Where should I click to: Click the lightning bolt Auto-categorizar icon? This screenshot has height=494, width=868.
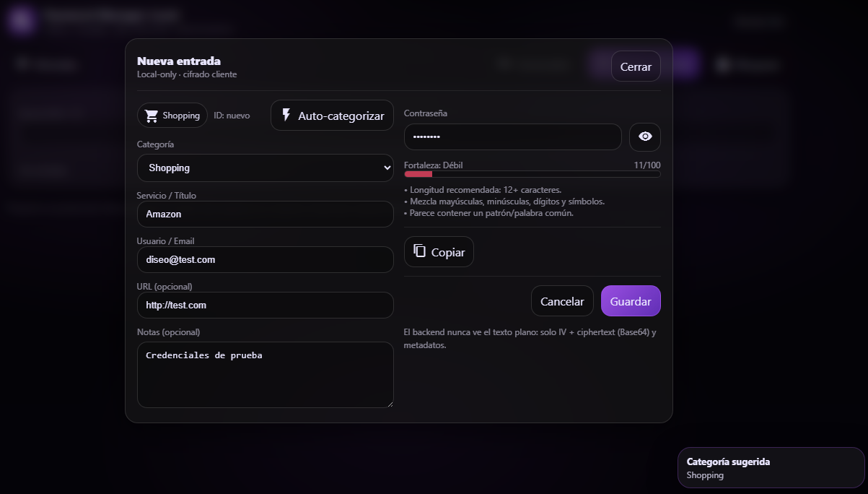click(286, 115)
